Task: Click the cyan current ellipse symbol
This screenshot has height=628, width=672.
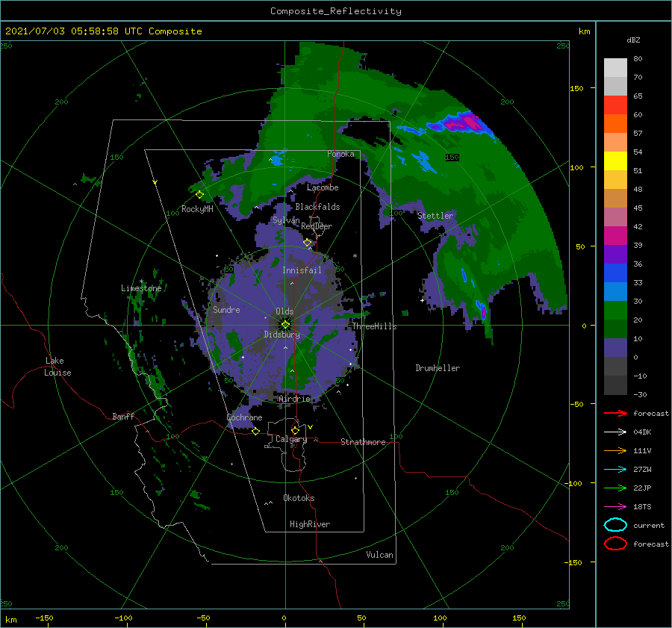Action: click(x=615, y=525)
